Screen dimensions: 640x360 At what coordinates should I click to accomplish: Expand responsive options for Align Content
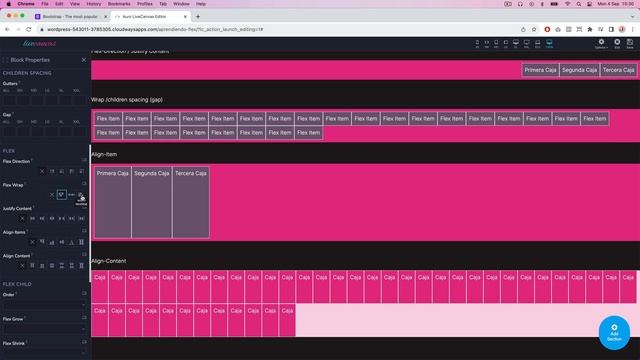coord(84,254)
